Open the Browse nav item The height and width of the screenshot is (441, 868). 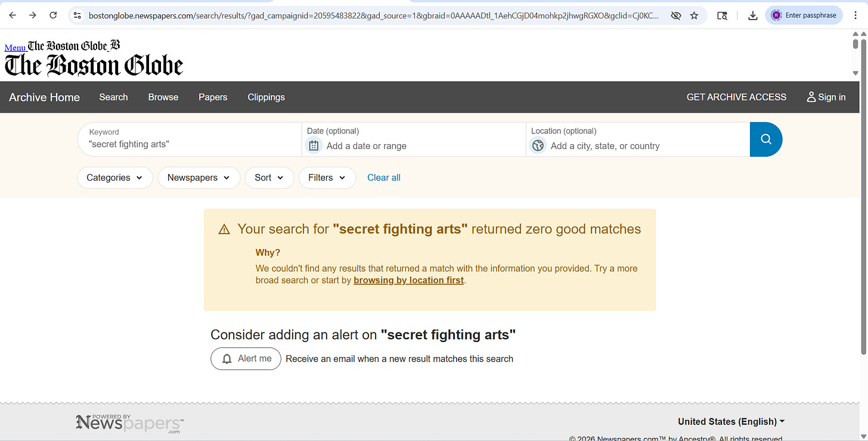[x=163, y=97]
